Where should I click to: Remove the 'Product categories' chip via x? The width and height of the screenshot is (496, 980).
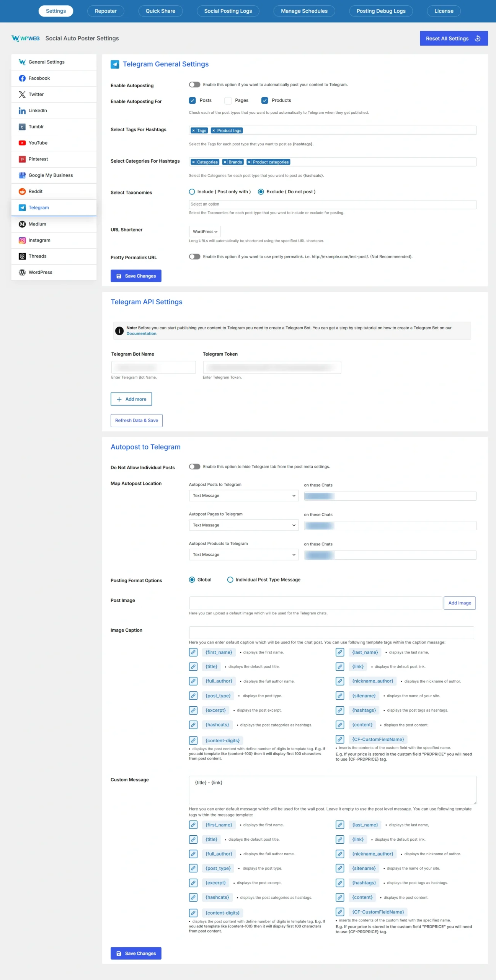(249, 162)
